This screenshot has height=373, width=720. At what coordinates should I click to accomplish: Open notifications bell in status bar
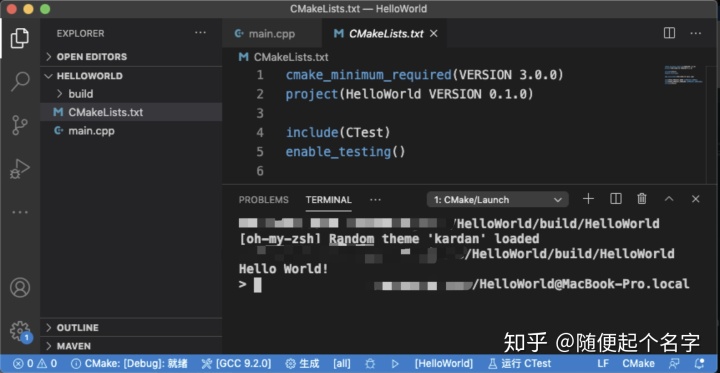click(699, 364)
